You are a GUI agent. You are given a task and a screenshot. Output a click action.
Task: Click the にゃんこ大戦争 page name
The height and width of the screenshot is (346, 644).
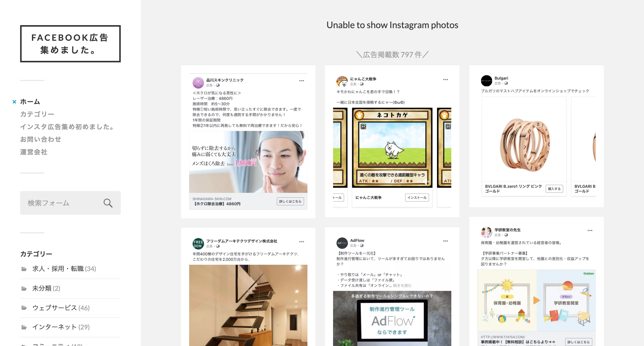pyautogui.click(x=363, y=79)
